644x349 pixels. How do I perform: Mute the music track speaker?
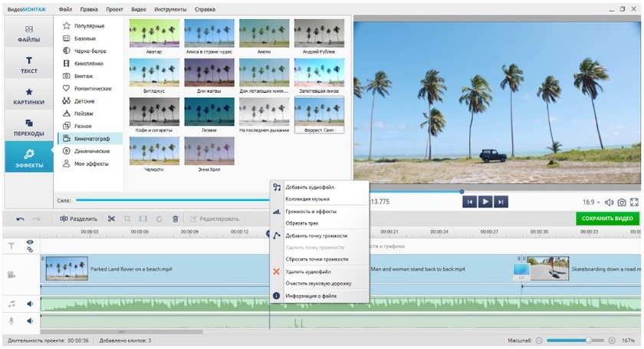point(30,304)
